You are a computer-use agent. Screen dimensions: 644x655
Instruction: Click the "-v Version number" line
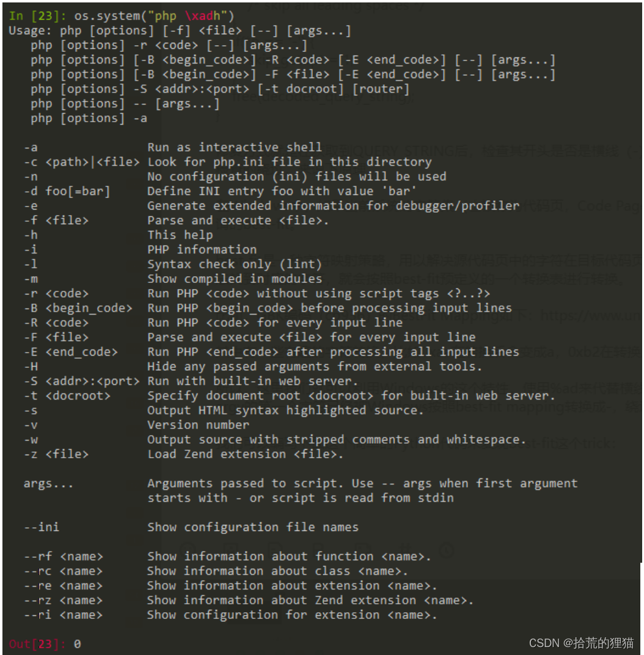coord(137,425)
